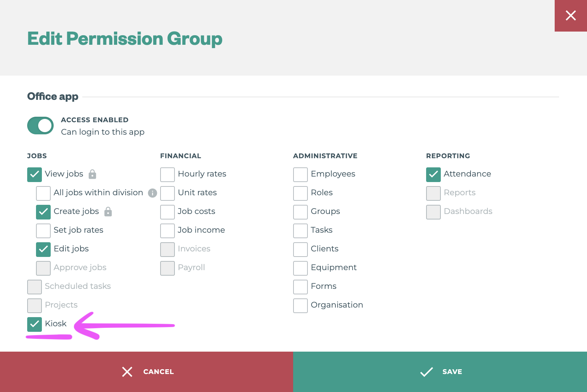The width and height of the screenshot is (587, 392).
Task: Check the Job costs checkbox
Action: pyautogui.click(x=168, y=212)
